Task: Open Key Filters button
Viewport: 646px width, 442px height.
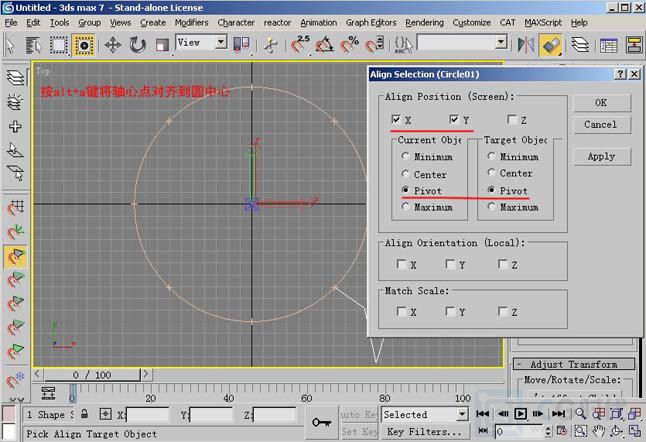Action: click(424, 431)
